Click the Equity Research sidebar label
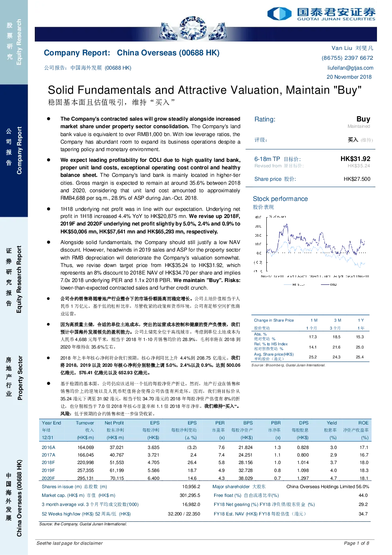Screen dimensions: 392x555 point(19,42)
